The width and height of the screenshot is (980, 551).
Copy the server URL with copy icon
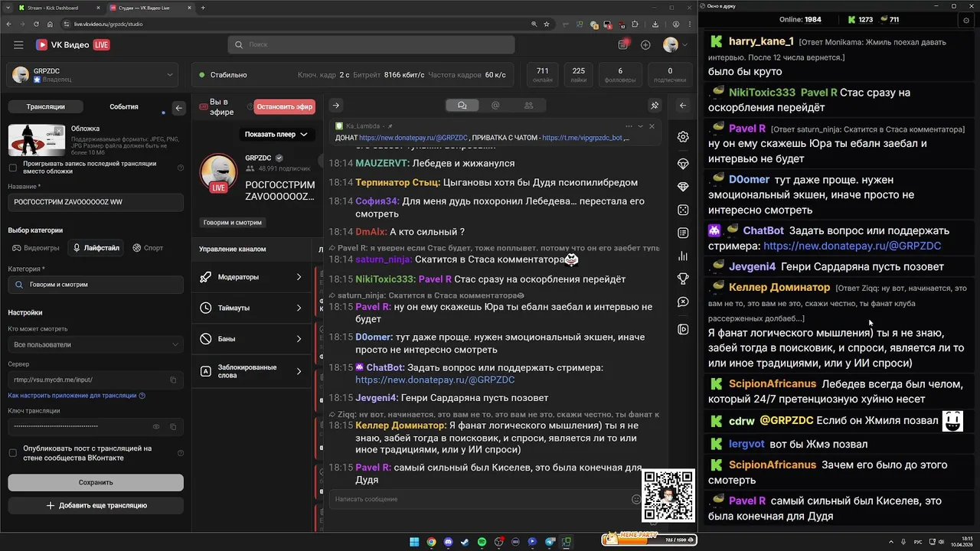173,380
